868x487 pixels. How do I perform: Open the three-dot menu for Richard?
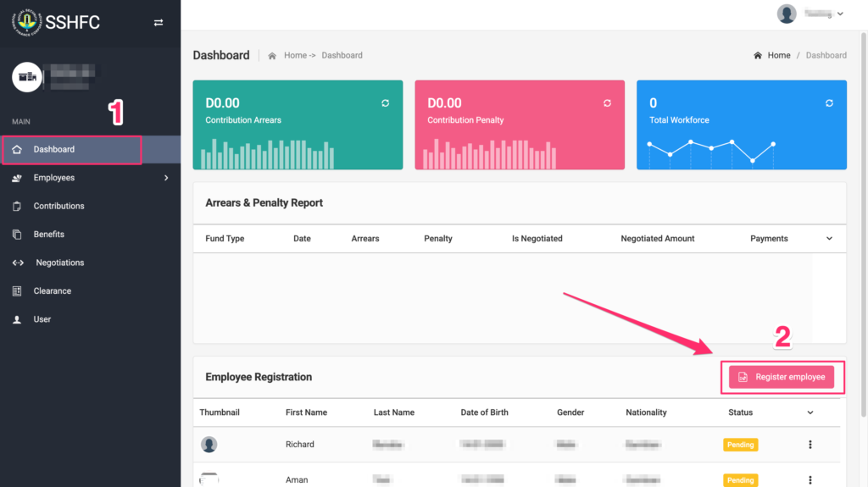pos(810,445)
